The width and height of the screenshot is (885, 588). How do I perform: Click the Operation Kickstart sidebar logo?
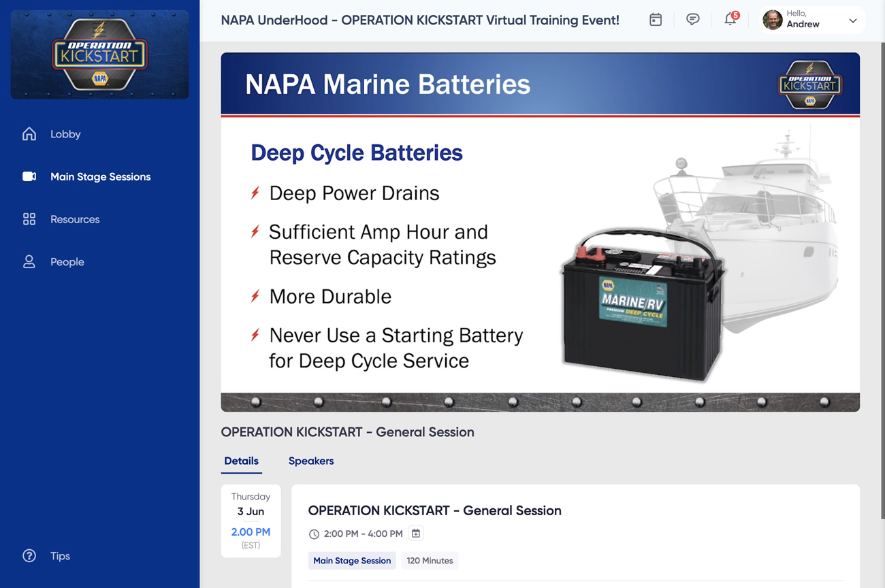[100, 54]
